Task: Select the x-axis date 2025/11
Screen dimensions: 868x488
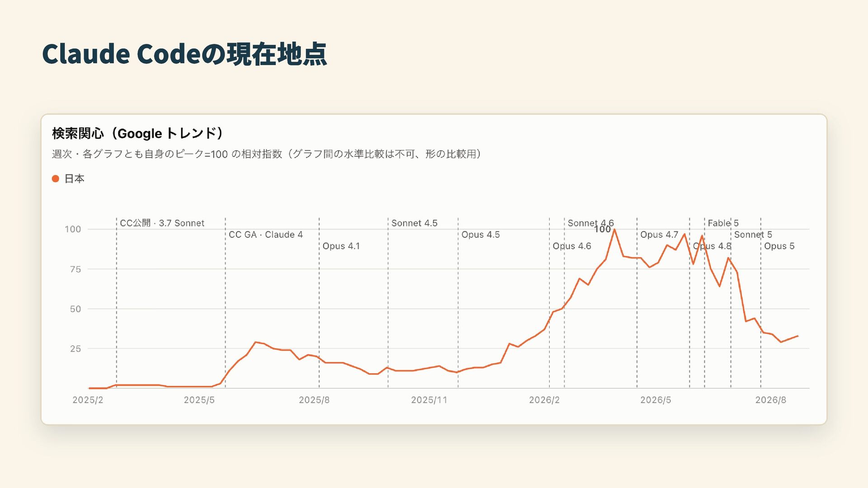Action: [x=429, y=400]
